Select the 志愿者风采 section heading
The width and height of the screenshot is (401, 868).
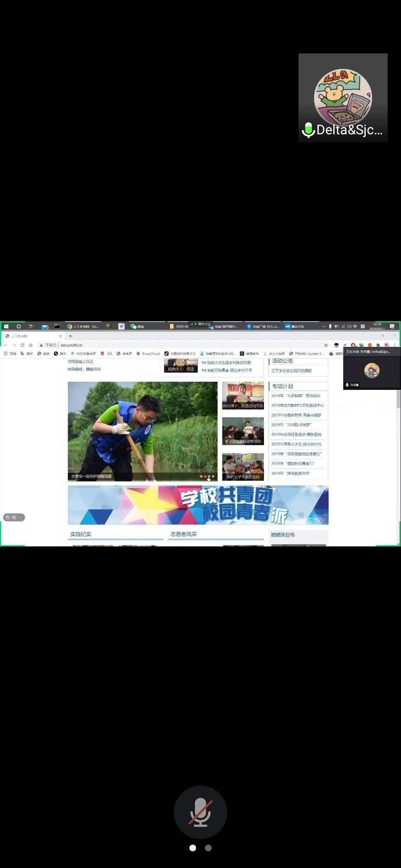point(184,534)
